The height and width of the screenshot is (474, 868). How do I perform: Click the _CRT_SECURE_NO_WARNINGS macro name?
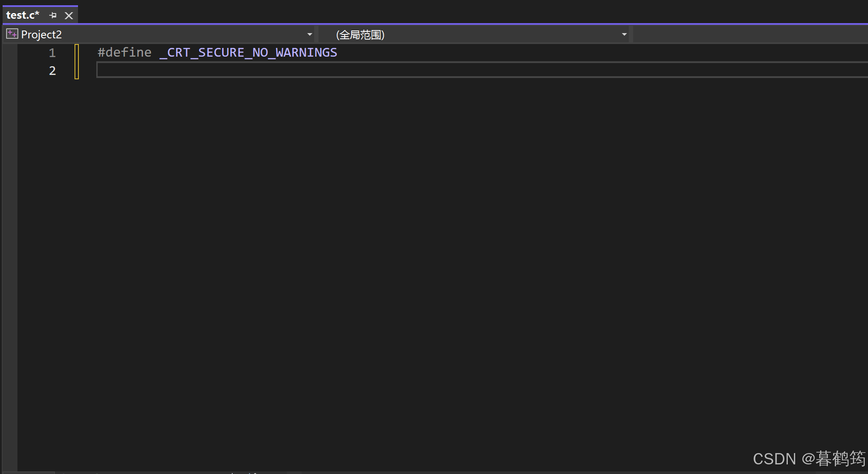[x=248, y=53]
